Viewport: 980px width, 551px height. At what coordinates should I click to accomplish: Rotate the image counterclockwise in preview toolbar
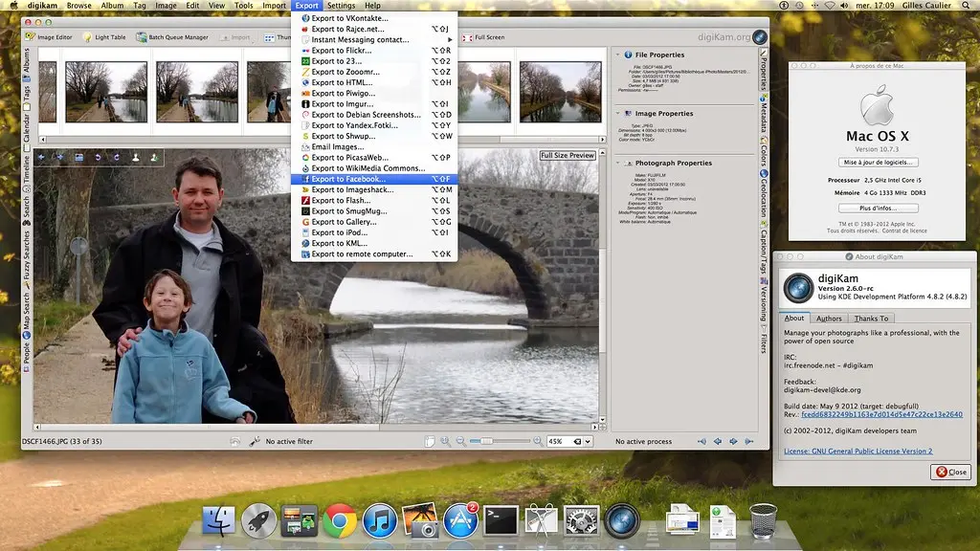[x=98, y=157]
